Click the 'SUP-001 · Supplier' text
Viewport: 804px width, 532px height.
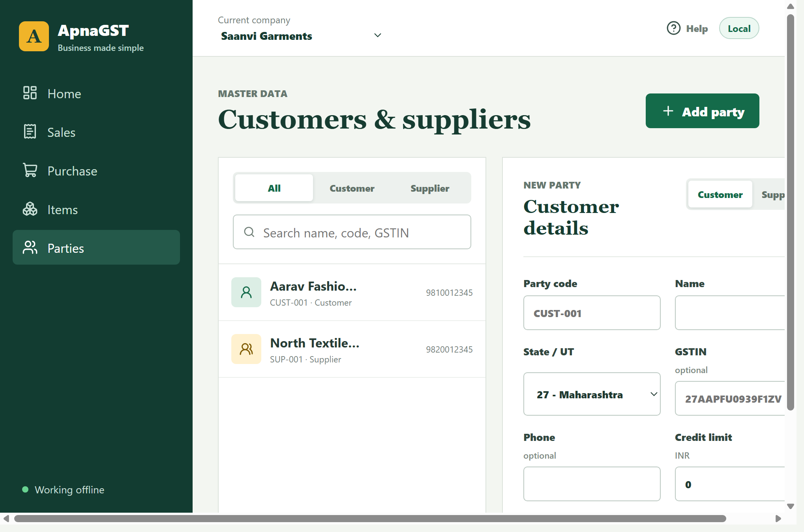[305, 359]
